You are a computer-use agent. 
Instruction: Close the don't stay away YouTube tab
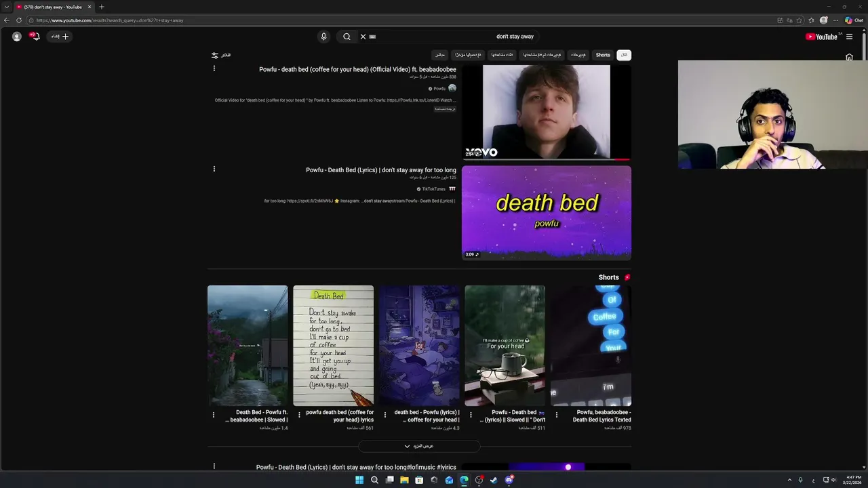click(89, 7)
